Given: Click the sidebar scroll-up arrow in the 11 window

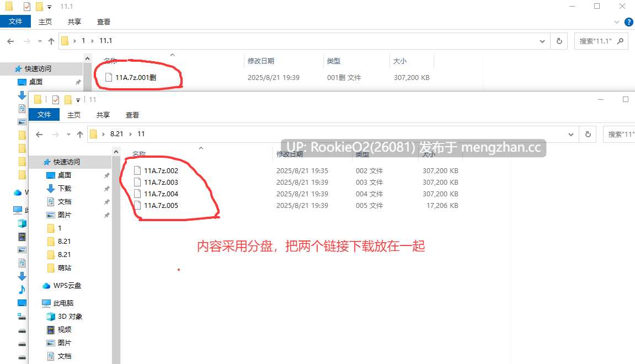Looking at the screenshot, I should pyautogui.click(x=116, y=152).
